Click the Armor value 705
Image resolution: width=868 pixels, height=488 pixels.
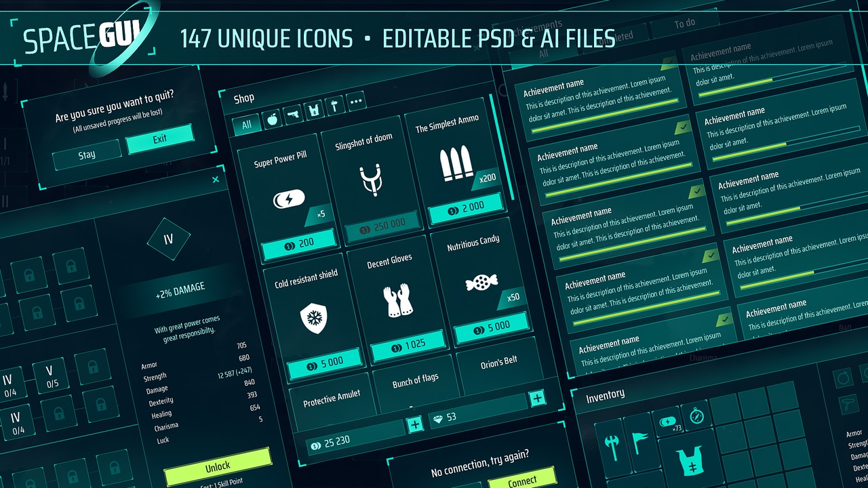[242, 345]
